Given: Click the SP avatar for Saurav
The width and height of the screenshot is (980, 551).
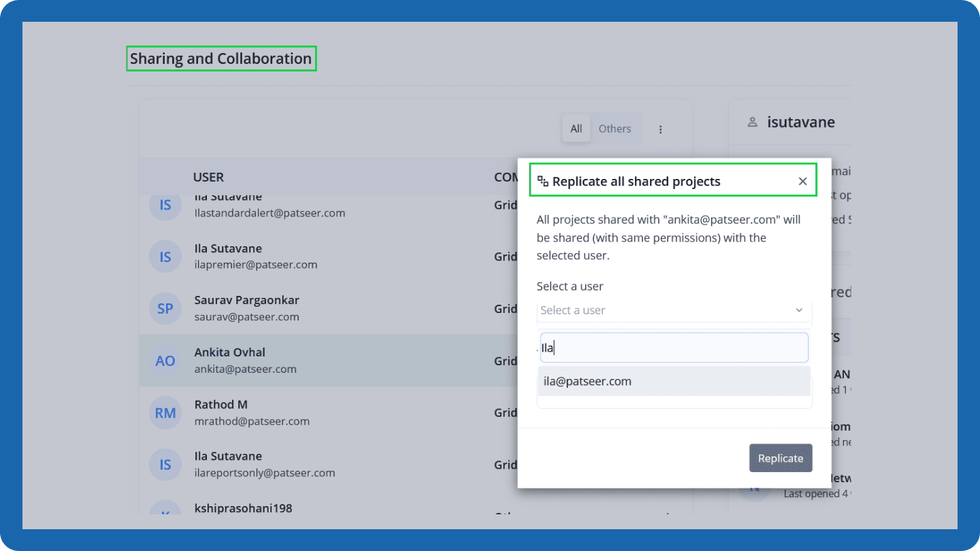Looking at the screenshot, I should (x=165, y=309).
